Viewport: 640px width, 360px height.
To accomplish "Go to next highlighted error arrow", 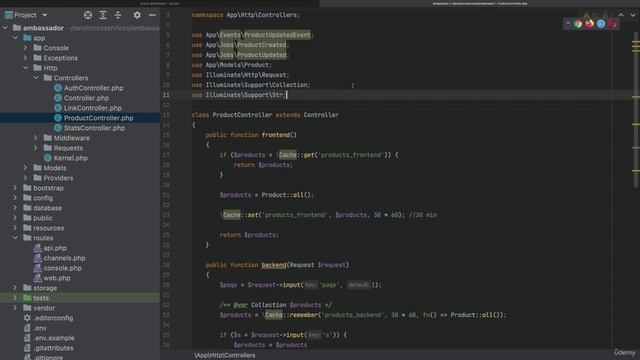I will click(x=633, y=15).
